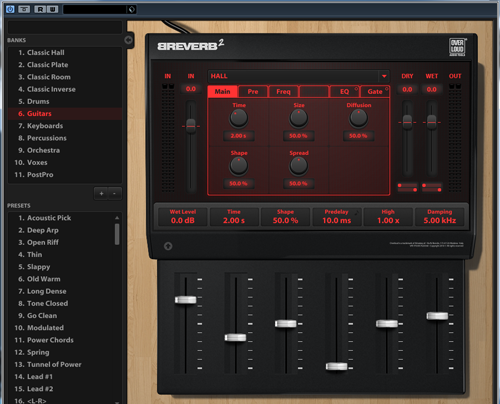This screenshot has height=404, width=500.
Task: Load the Open Riff preset
Action: (x=61, y=242)
